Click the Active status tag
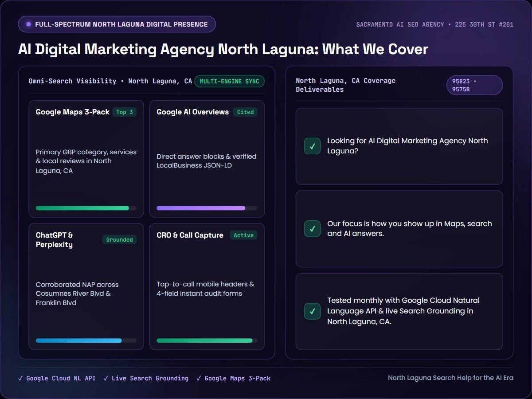Viewport: 532px width, 399px height. [x=243, y=235]
